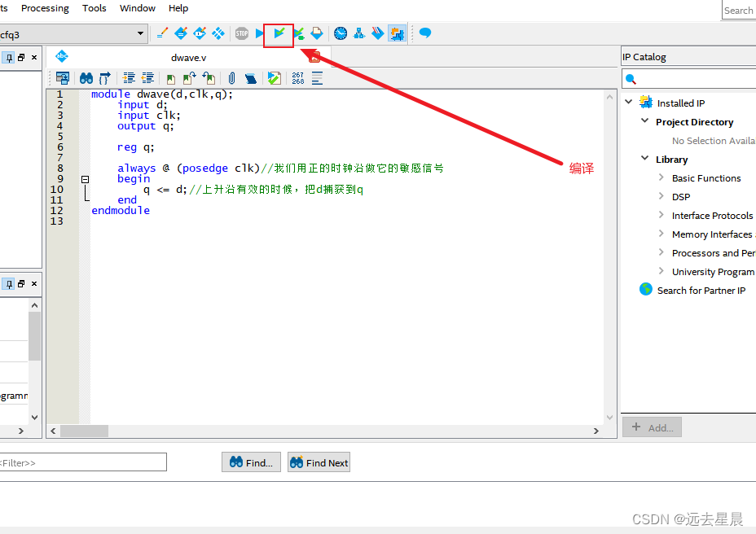Expand the DSP category
The height and width of the screenshot is (534, 756).
661,196
